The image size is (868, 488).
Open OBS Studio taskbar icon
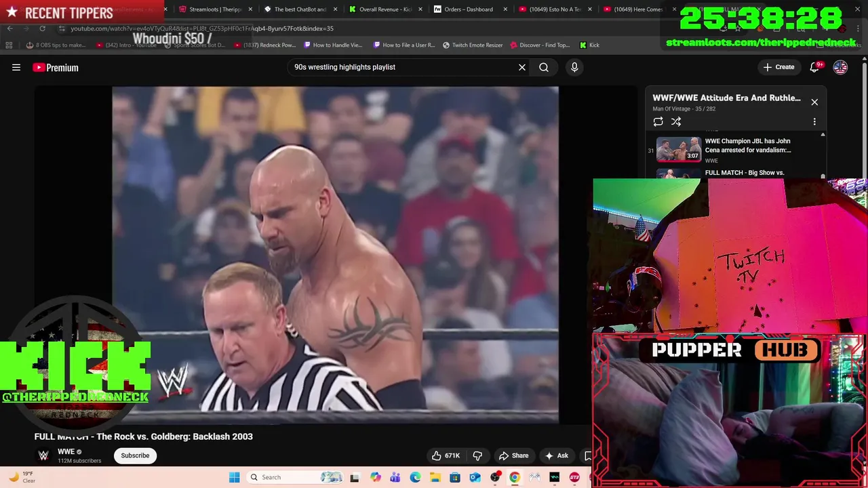(495, 477)
